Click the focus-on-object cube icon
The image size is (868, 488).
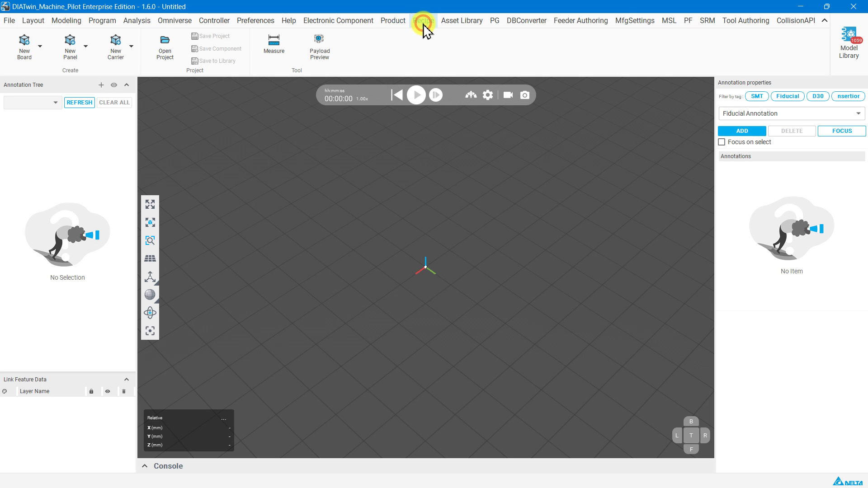[150, 223]
